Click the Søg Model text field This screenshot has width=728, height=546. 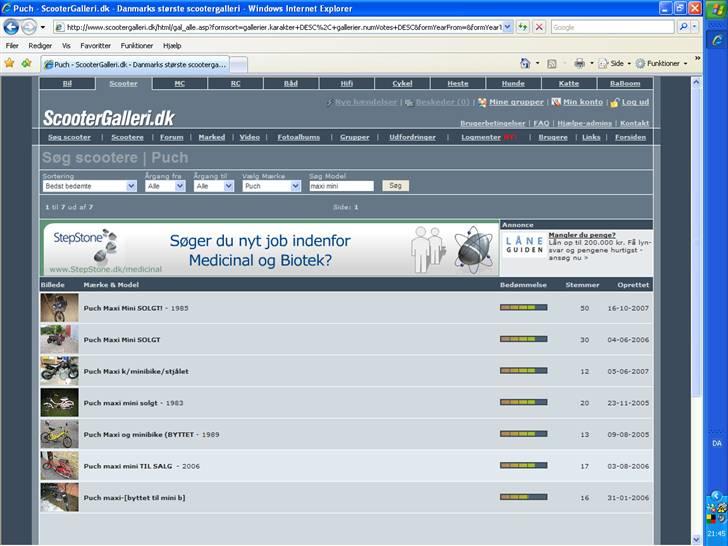click(341, 186)
